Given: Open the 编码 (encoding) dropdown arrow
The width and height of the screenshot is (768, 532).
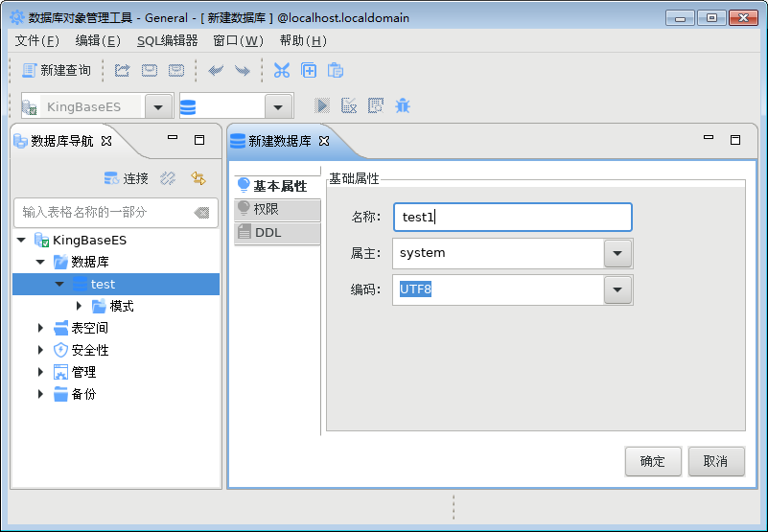Looking at the screenshot, I should pos(617,289).
